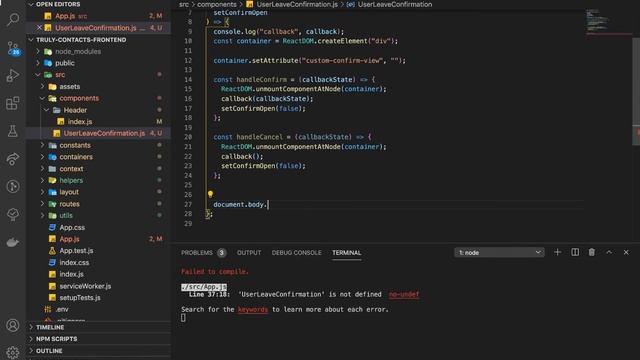
Task: Close UserLeaveConfirmation.js in Open Editors
Action: pos(39,28)
